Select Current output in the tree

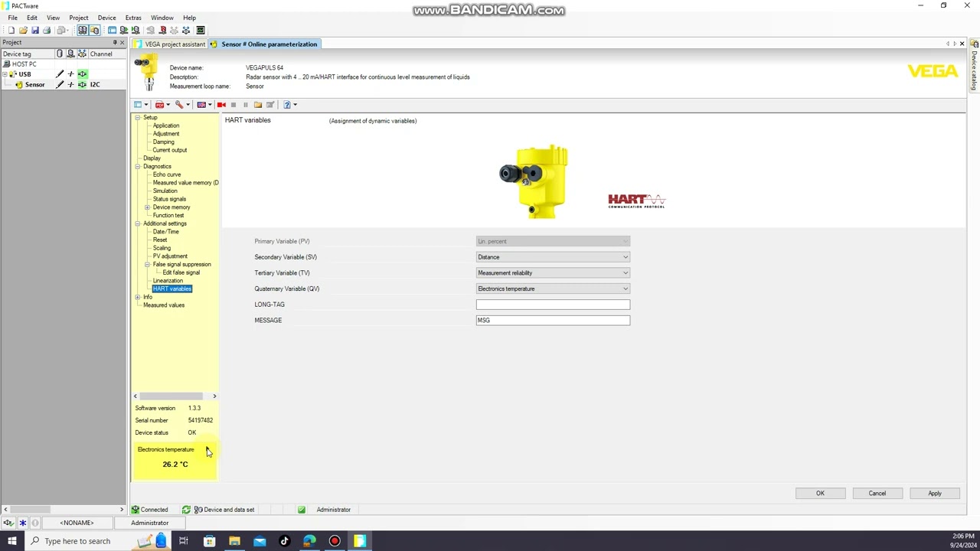pos(170,151)
